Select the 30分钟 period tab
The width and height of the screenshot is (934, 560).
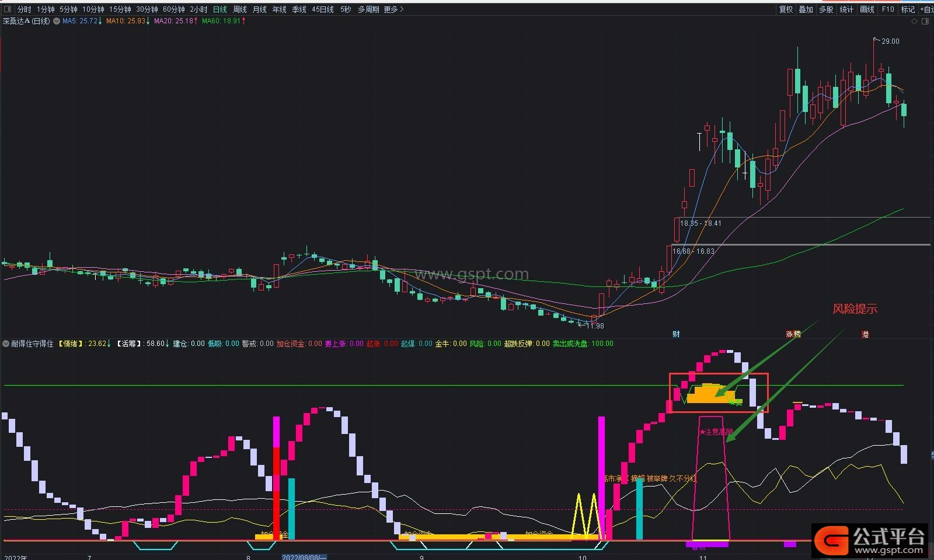pyautogui.click(x=147, y=9)
